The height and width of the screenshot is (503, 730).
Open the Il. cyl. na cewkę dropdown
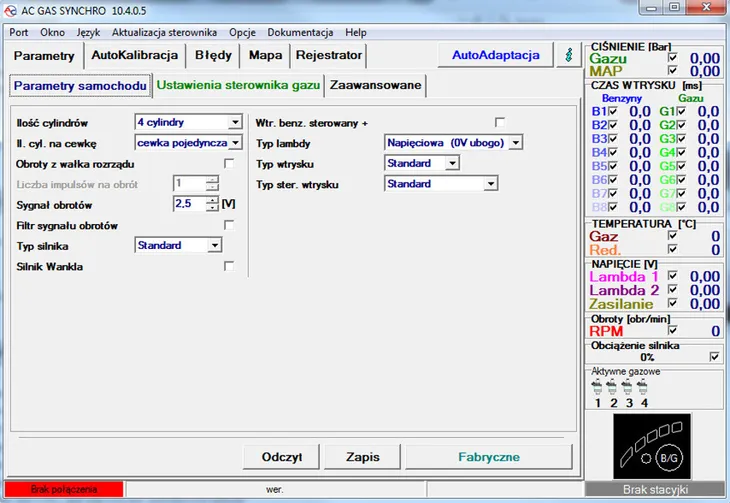tap(236, 143)
